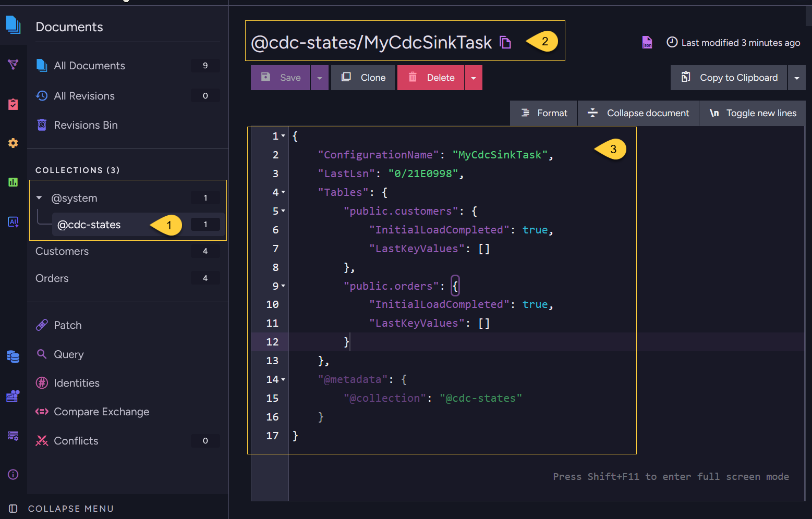This screenshot has width=812, height=519.
Task: Open the Tasks icon in left sidebar
Action: pos(13,104)
